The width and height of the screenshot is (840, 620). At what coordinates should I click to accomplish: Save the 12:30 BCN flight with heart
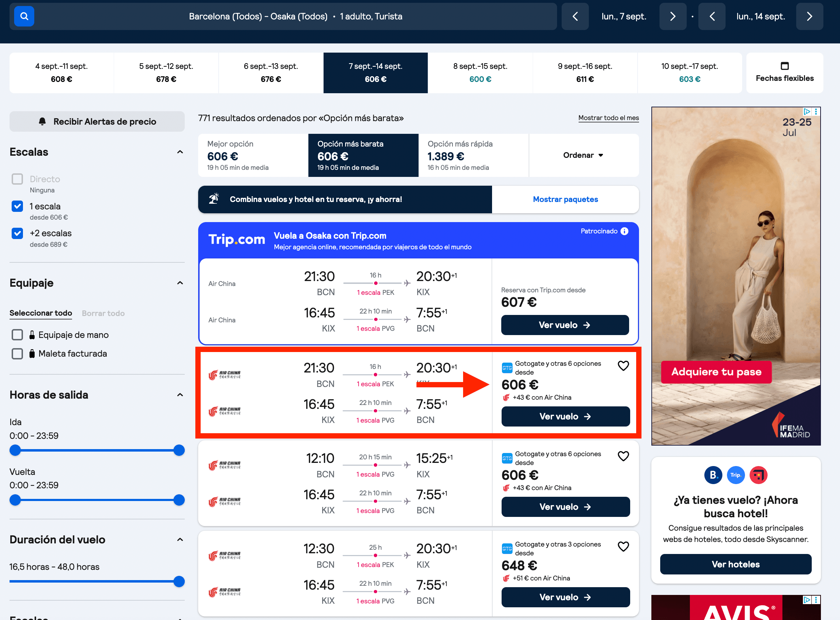(x=623, y=547)
